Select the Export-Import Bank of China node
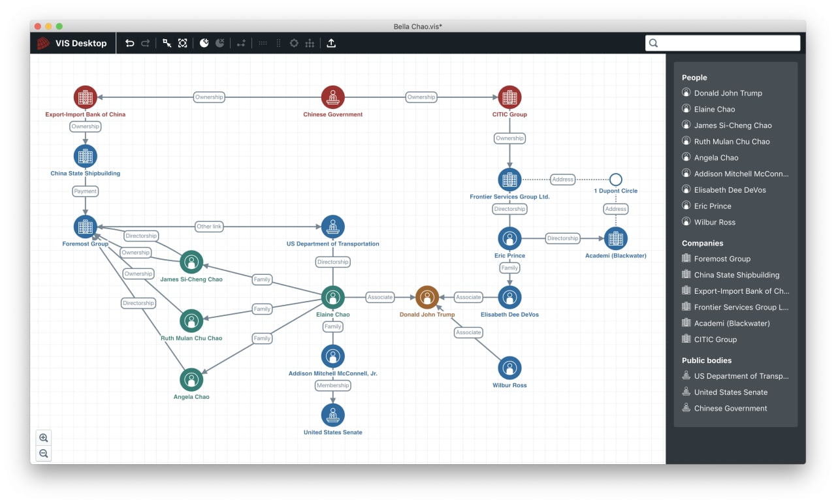Viewport: 836px width, 504px height. pos(85,97)
